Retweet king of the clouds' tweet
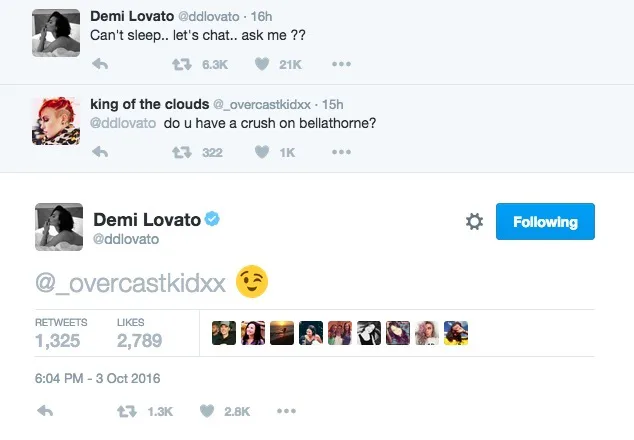This screenshot has height=440, width=634. click(x=181, y=152)
